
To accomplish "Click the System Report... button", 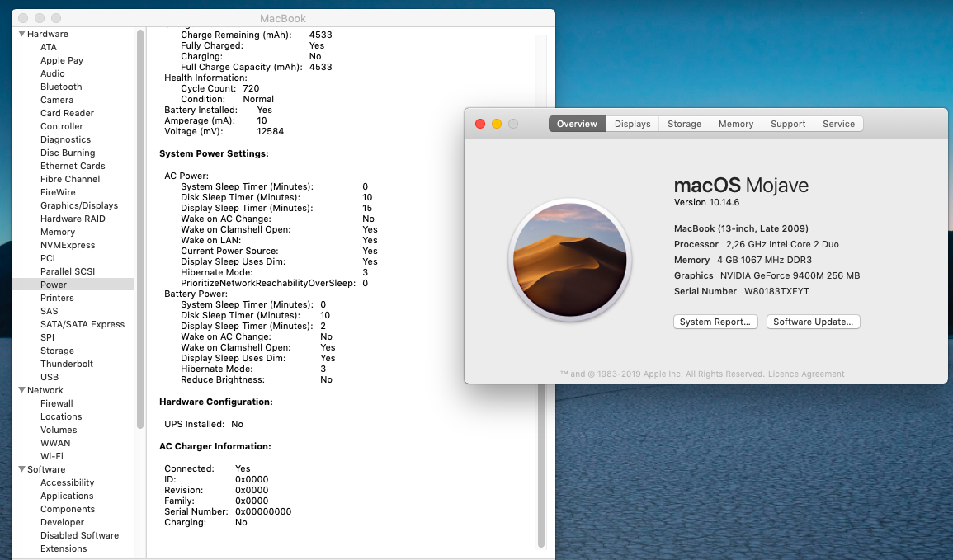I will [715, 322].
